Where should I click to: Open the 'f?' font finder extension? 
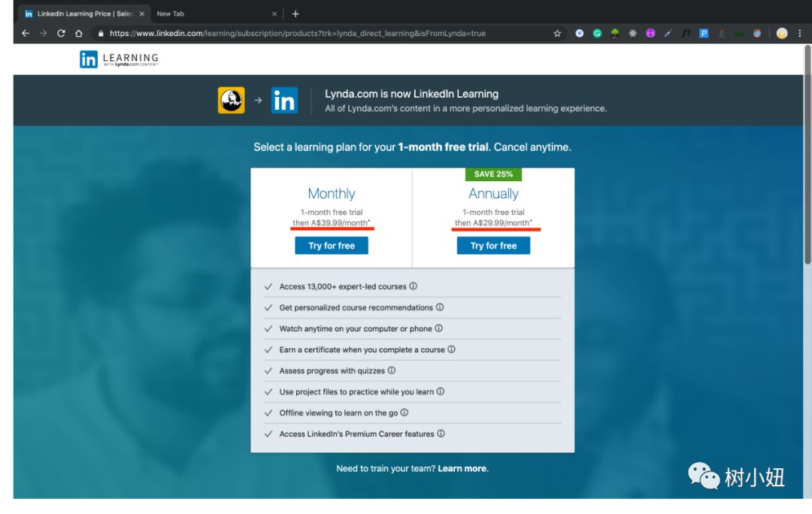click(686, 33)
